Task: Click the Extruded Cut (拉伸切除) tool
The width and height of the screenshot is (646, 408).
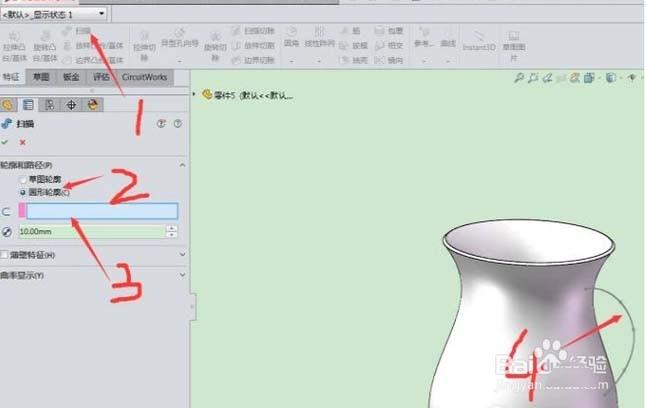Action: (x=144, y=47)
